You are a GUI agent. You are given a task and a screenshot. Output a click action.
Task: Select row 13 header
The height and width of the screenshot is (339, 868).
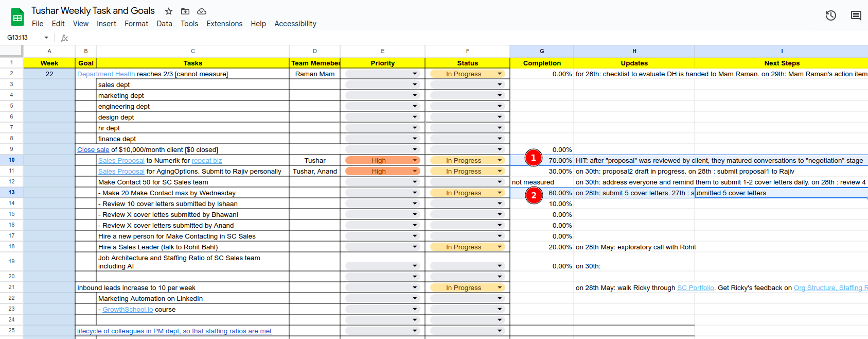pos(11,193)
